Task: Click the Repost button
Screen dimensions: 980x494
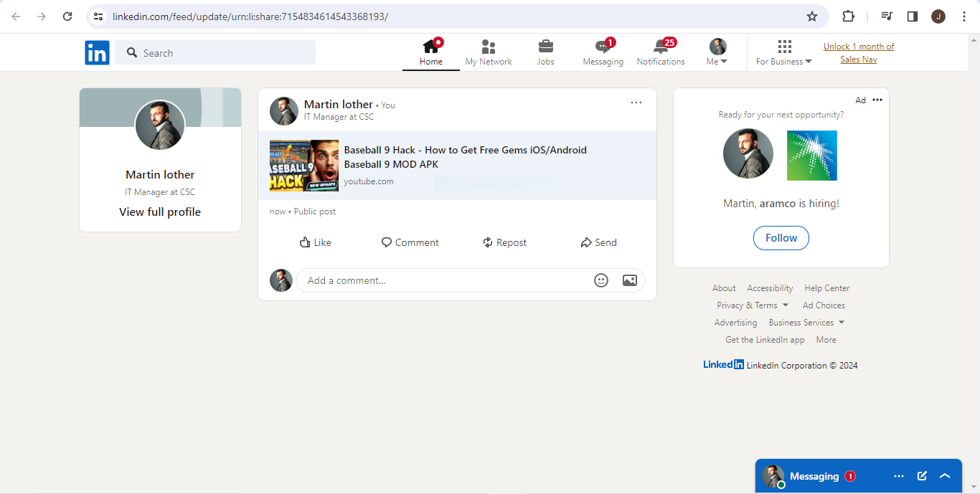Action: [x=505, y=242]
